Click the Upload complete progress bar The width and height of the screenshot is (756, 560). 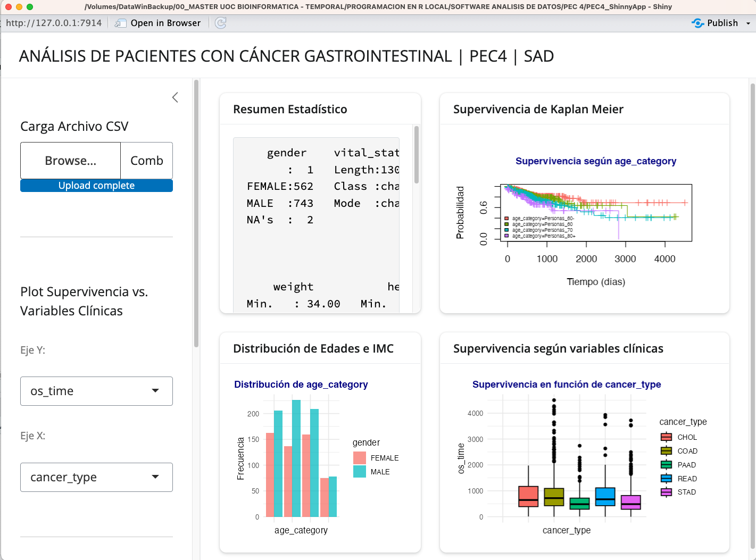(x=96, y=185)
